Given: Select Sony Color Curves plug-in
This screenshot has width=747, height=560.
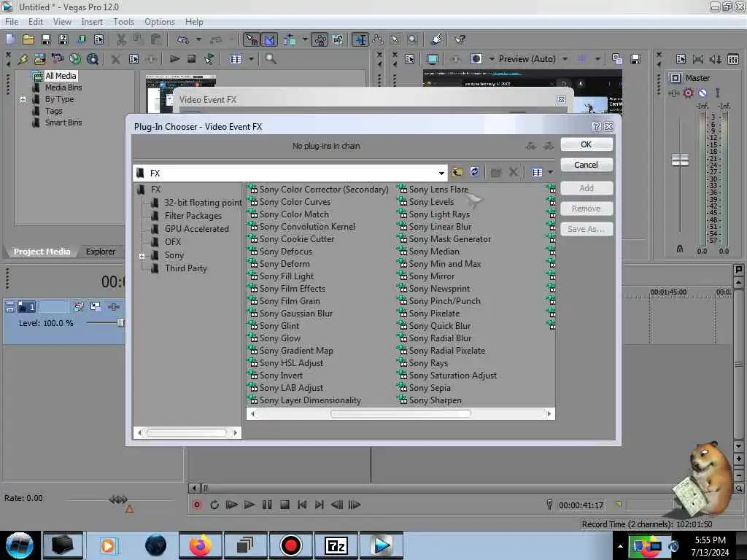Looking at the screenshot, I should [x=295, y=202].
